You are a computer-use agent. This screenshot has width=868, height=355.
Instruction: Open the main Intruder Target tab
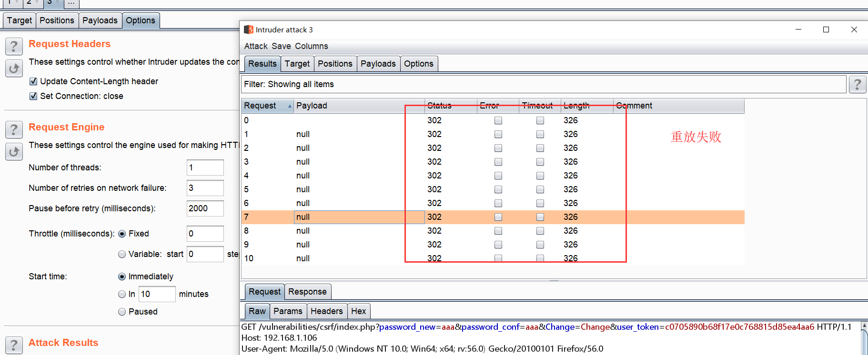click(x=19, y=20)
